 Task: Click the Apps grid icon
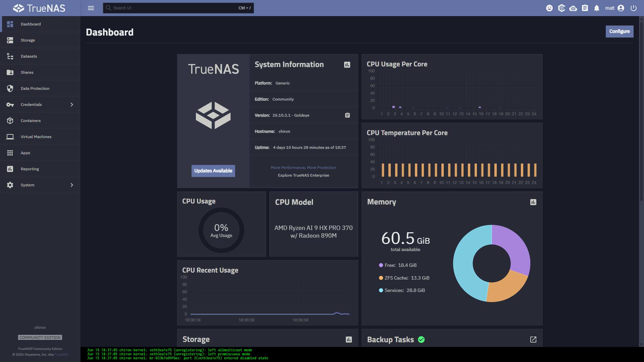[10, 153]
